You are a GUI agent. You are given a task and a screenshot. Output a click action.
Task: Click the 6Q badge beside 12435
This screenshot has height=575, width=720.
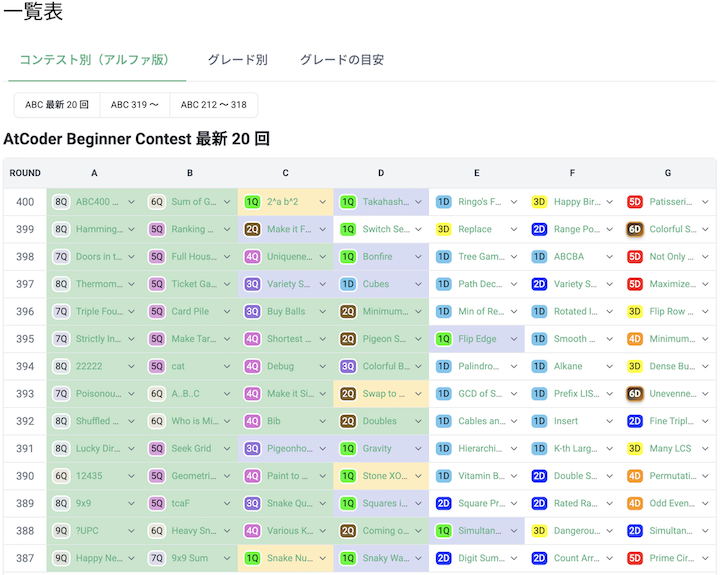pyautogui.click(x=61, y=476)
